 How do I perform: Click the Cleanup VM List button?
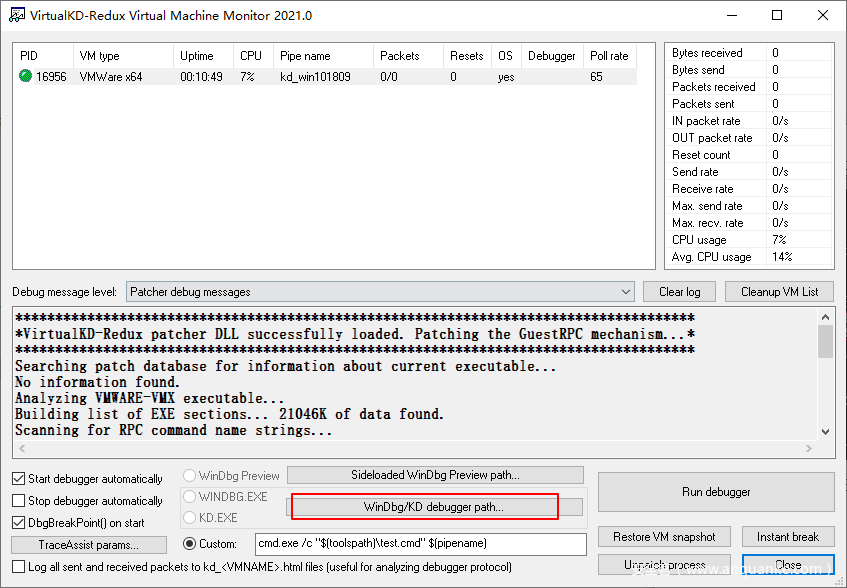tap(779, 292)
